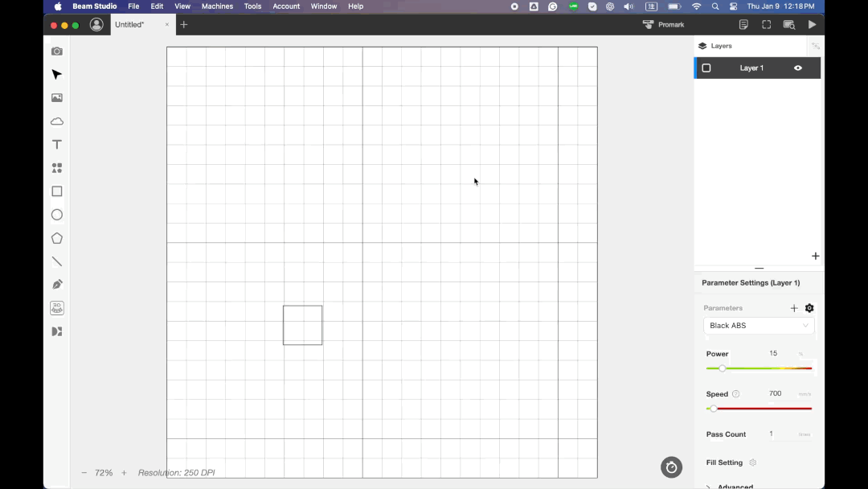The height and width of the screenshot is (489, 868).
Task: Open the Help menu
Action: pyautogui.click(x=355, y=6)
